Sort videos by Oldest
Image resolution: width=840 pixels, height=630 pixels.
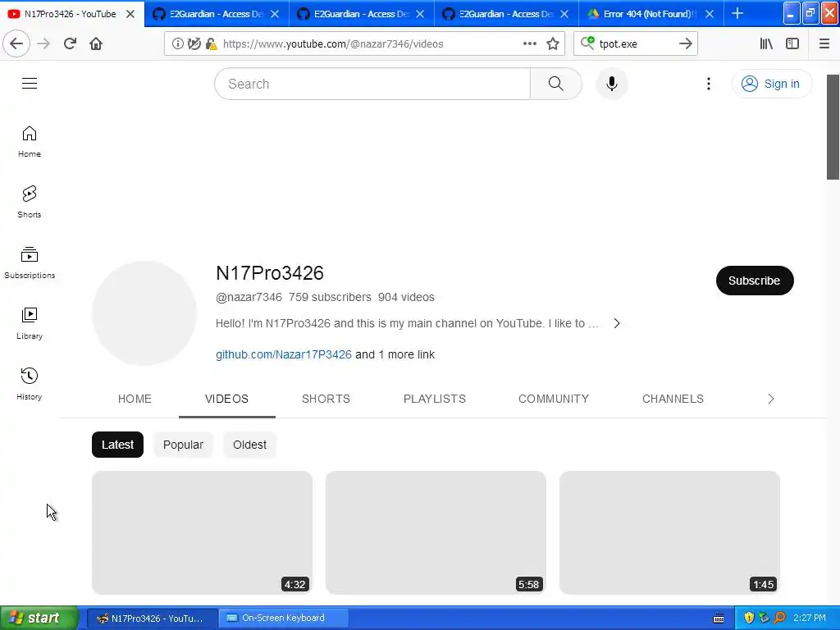249,445
